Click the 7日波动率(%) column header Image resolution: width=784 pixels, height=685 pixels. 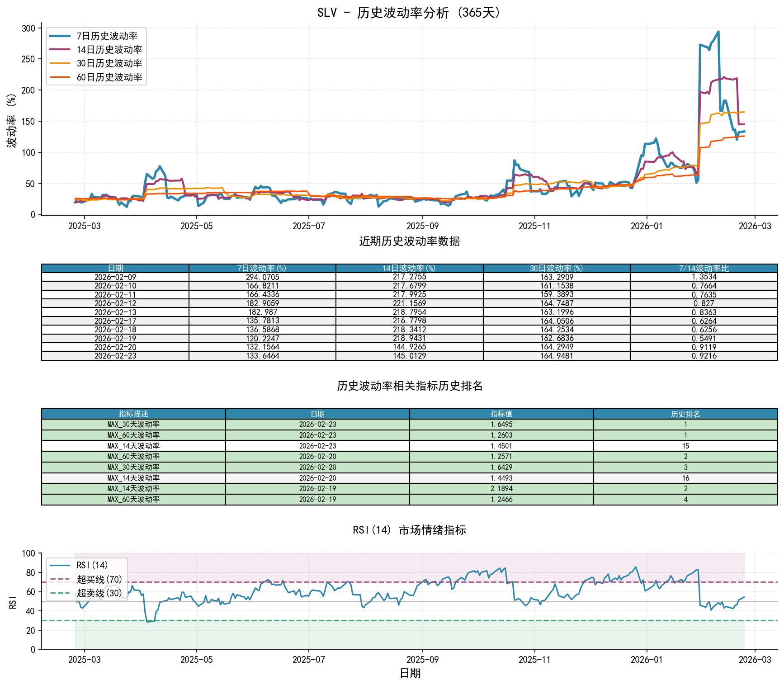(x=262, y=269)
